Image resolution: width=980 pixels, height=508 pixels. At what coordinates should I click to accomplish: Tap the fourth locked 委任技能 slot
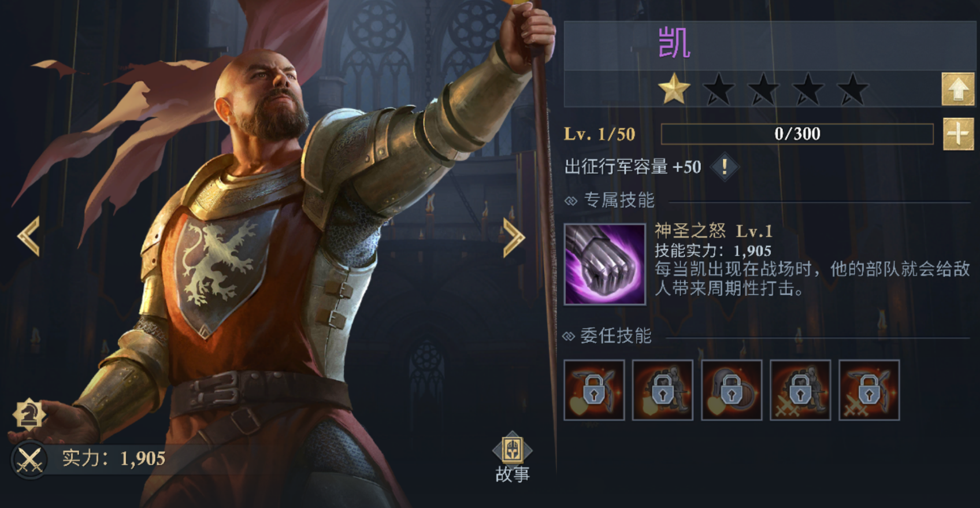pyautogui.click(x=800, y=390)
